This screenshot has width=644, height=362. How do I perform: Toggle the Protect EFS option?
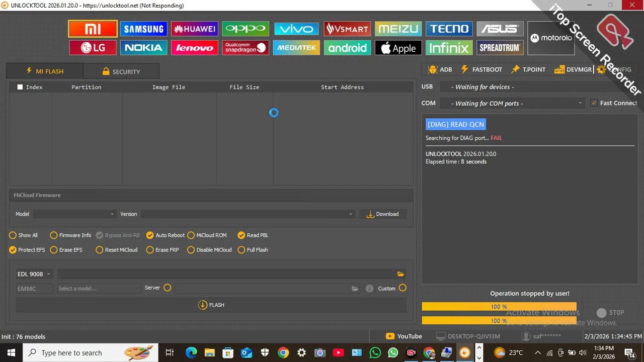click(x=27, y=250)
